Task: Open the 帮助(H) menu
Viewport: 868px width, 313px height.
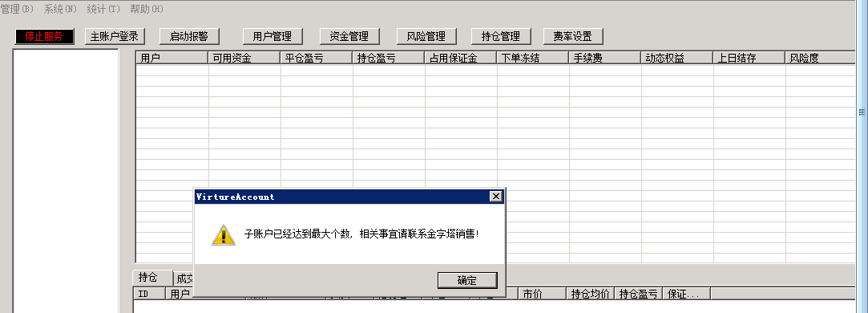Action: 147,9
